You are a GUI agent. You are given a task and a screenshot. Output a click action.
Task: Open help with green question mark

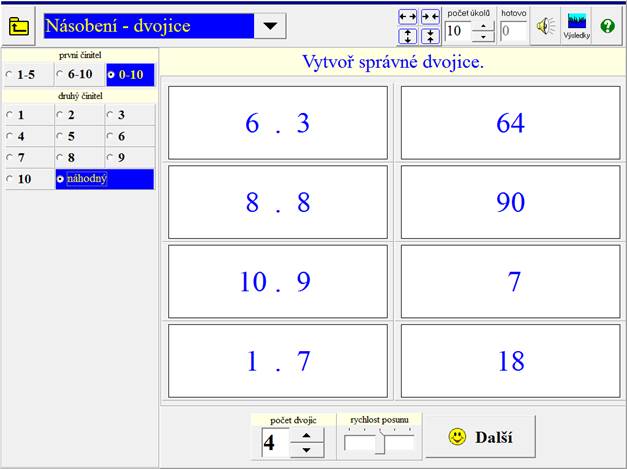[607, 26]
